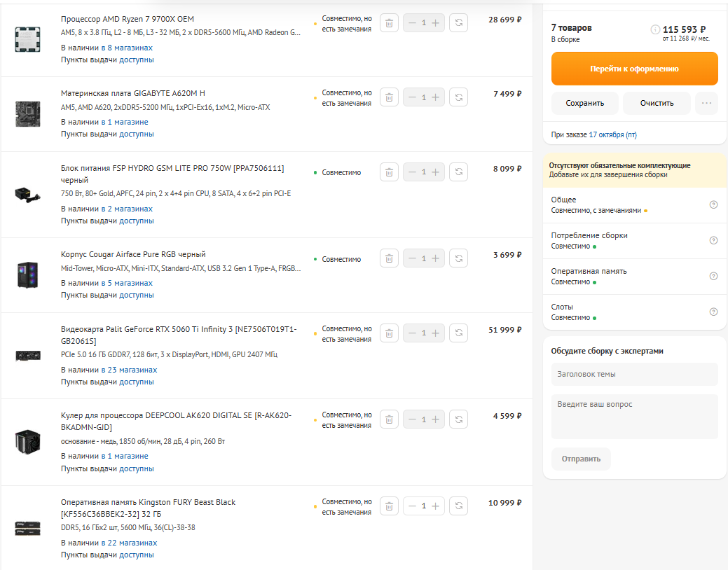Remove the Cougar Airface Pure RGB case

pyautogui.click(x=389, y=258)
